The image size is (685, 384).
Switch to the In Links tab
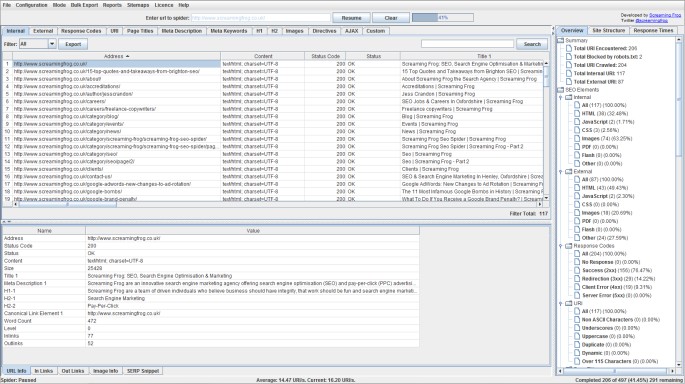pos(44,371)
